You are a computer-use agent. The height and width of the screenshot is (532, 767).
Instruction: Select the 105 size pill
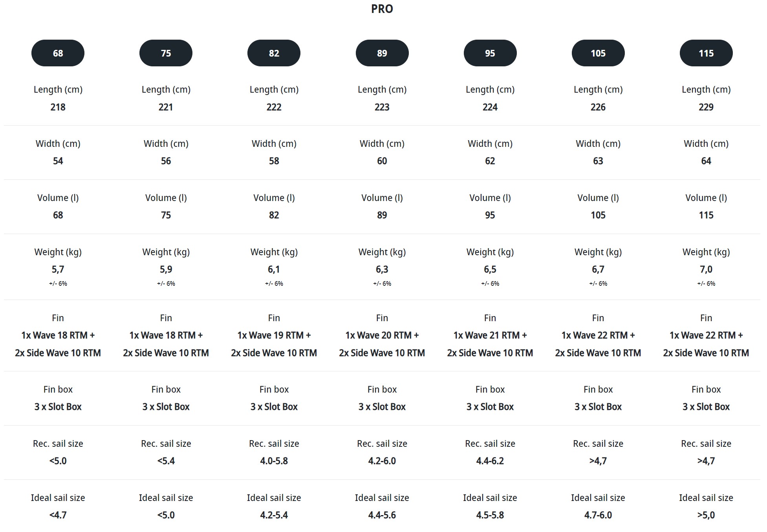point(598,53)
